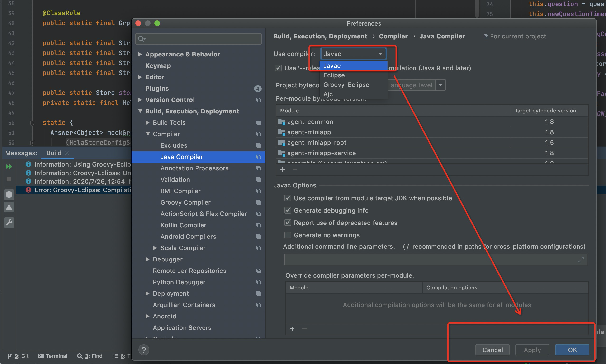Image resolution: width=606 pixels, height=364 pixels.
Task: Collapse the Compiler tree node
Action: point(148,134)
